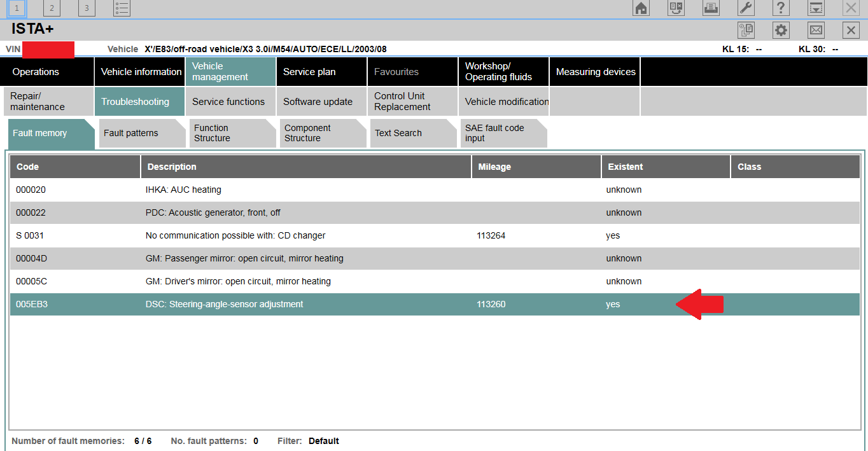Select 'GM: Driver's mirror: open circuit' entry
The height and width of the screenshot is (451, 868).
tap(238, 282)
